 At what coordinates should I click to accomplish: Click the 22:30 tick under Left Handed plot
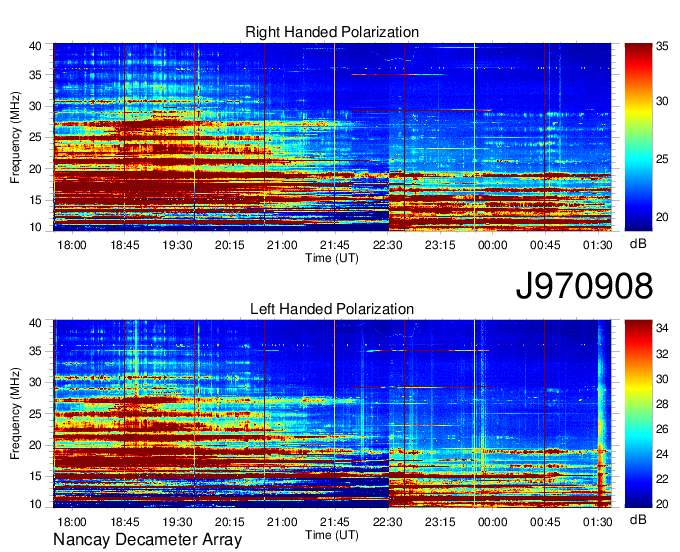[388, 522]
